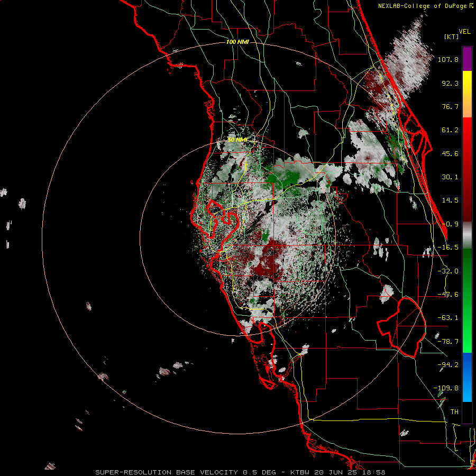
Task: Click the 92.3 scale value
Action: click(450, 83)
